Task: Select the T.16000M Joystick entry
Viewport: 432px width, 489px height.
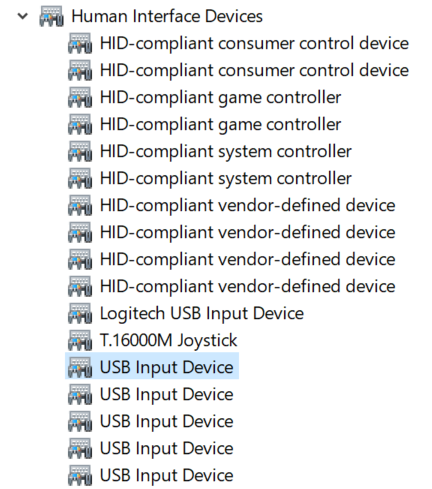Action: click(x=169, y=340)
